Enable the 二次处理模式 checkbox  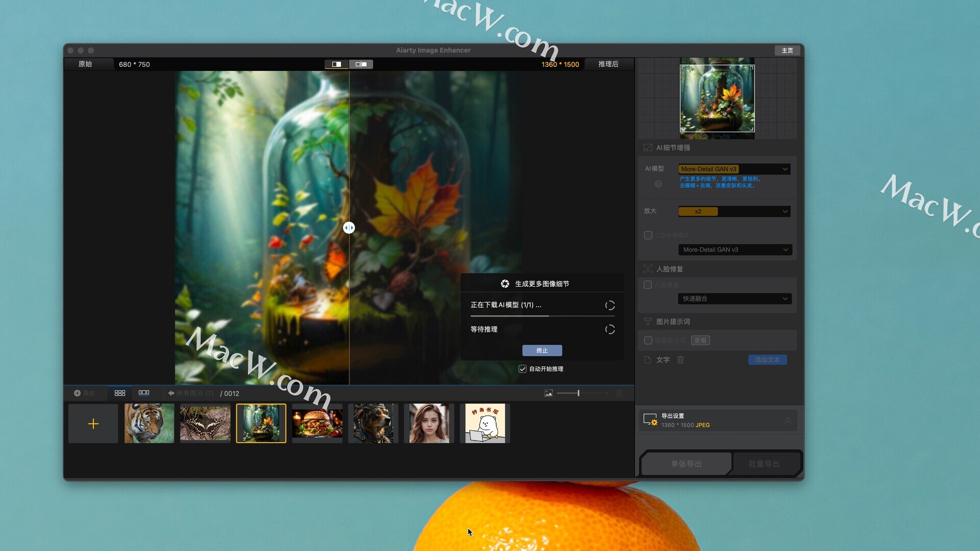click(x=648, y=235)
